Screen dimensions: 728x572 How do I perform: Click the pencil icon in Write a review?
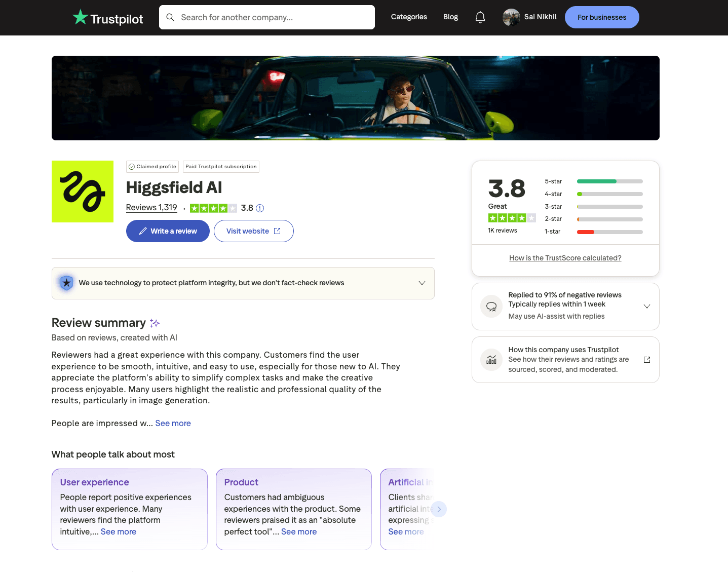[x=143, y=231]
